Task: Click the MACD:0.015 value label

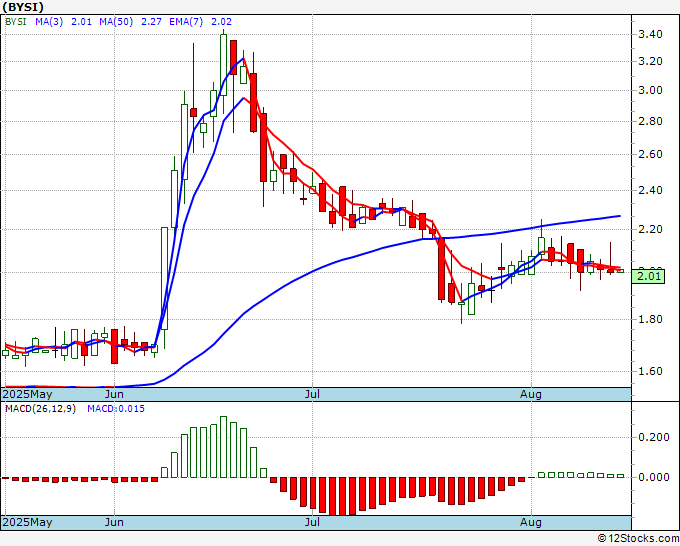Action: pos(116,409)
